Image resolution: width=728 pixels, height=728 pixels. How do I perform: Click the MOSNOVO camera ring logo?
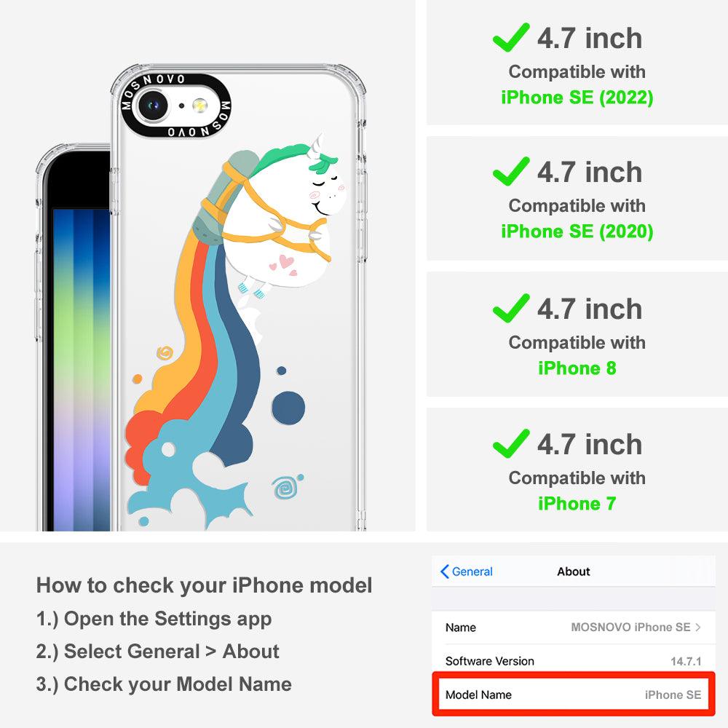tap(175, 106)
